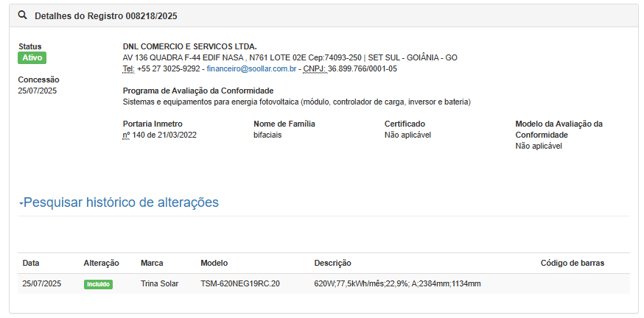This screenshot has height=318, width=644.
Task: Click the small caret before Pesquisar histórico
Action: pyautogui.click(x=21, y=203)
